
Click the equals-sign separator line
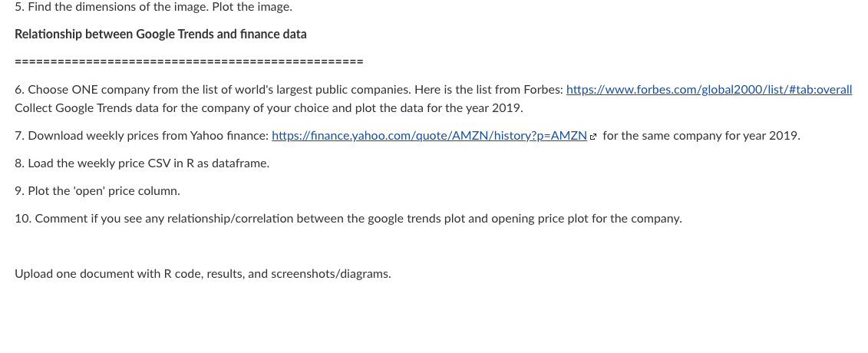pyautogui.click(x=189, y=61)
